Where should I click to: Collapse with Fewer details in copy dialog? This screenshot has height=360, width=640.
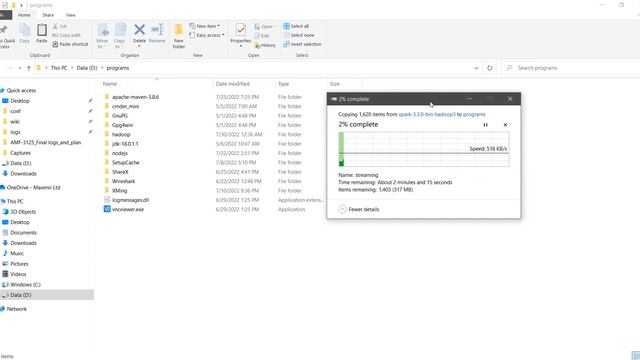tap(359, 209)
